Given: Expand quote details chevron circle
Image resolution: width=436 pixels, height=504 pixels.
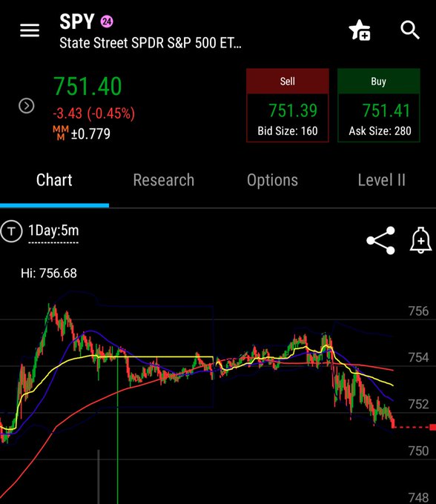Looking at the screenshot, I should click(x=27, y=106).
